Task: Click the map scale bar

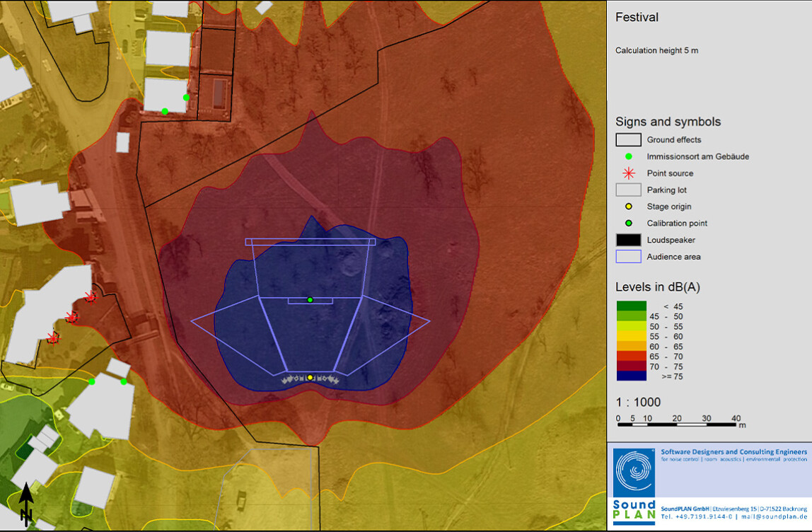Action: (678, 425)
